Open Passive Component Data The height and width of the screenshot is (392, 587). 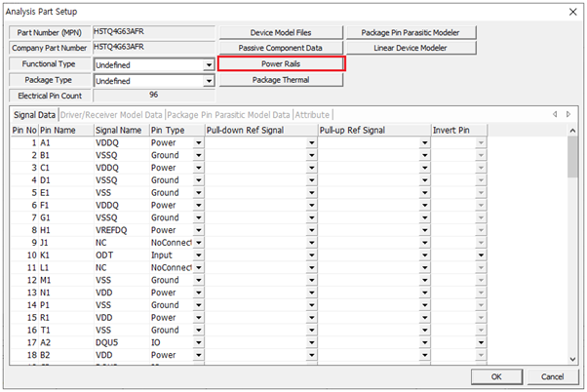pos(280,48)
